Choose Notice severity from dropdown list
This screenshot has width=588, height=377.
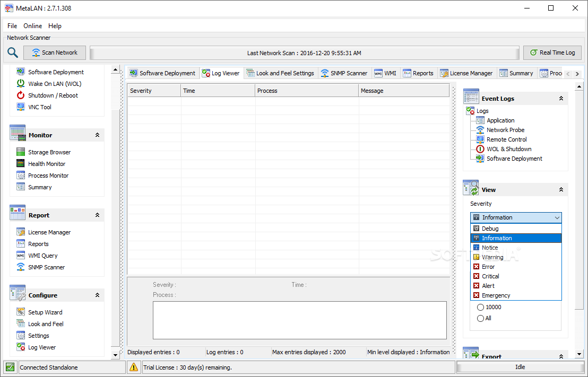point(516,248)
